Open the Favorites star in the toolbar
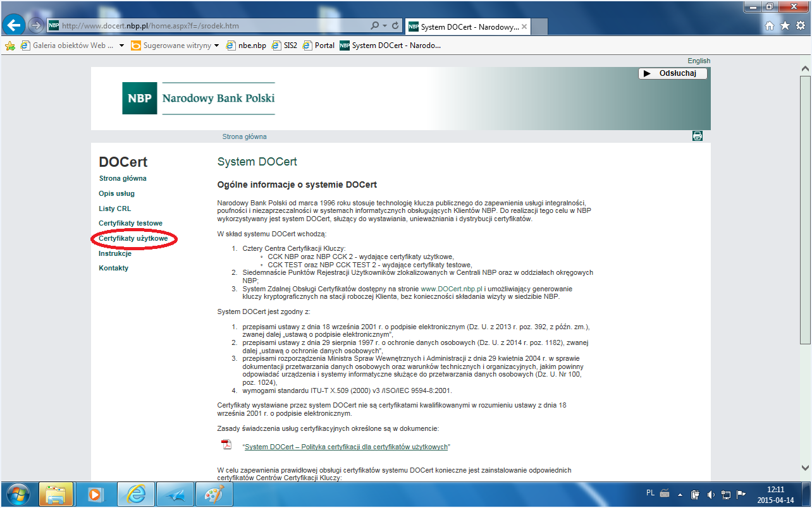The width and height of the screenshot is (812, 508). (785, 26)
